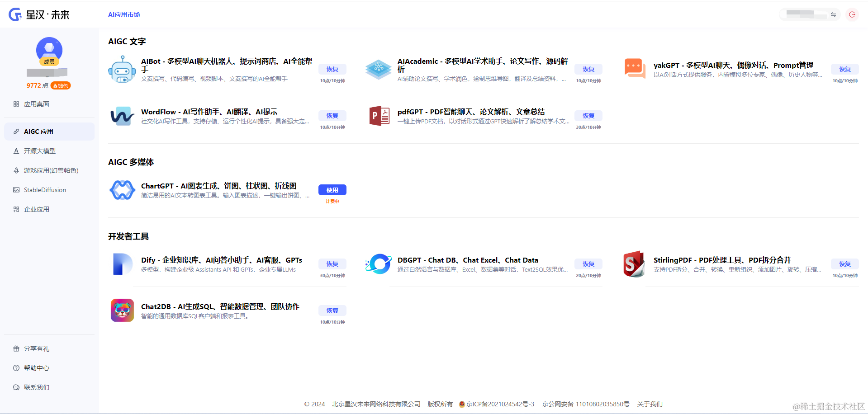Click the AIAcademic app icon
868x414 pixels.
(379, 69)
